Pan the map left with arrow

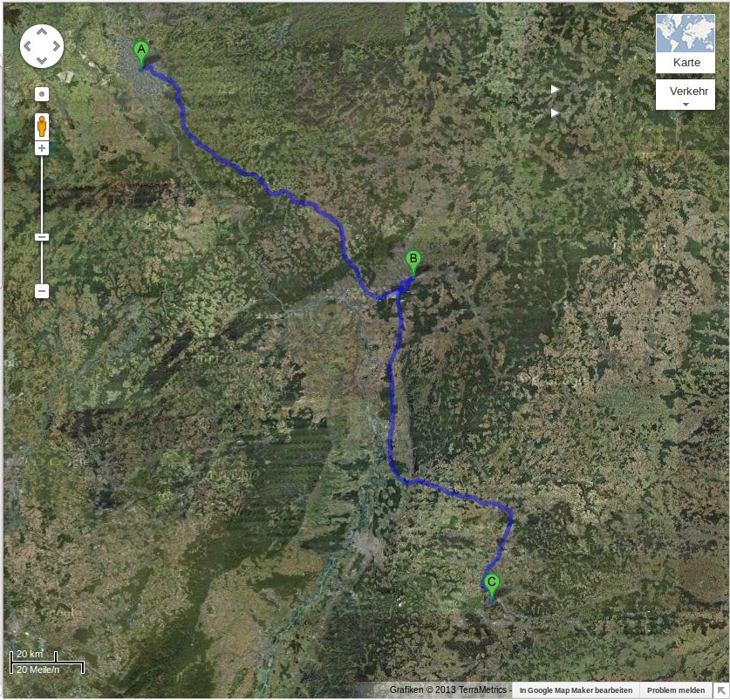[27, 46]
